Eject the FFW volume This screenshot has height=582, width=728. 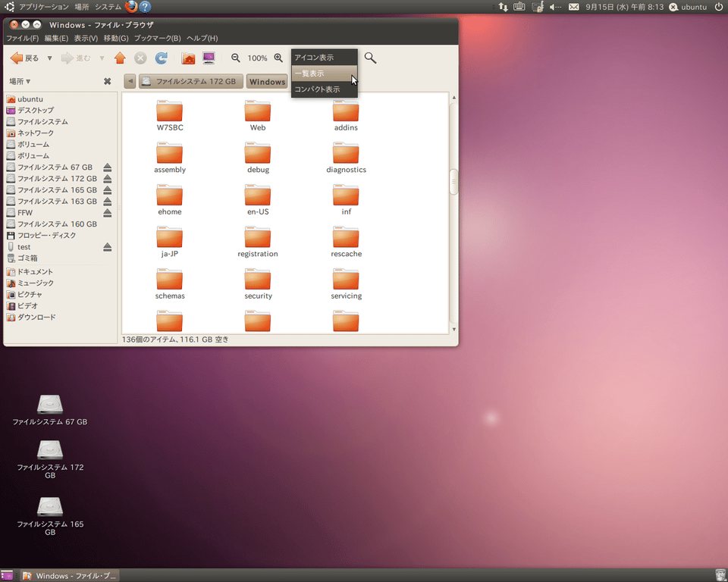(107, 212)
